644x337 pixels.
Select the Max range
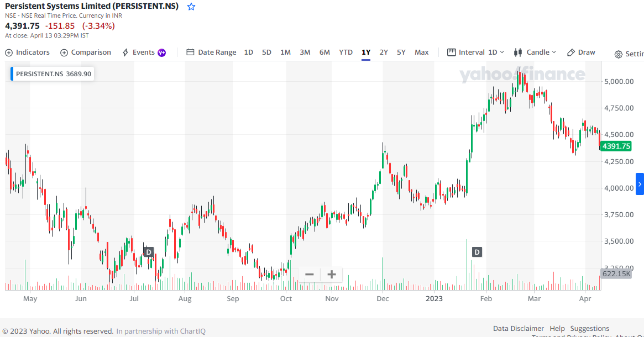(x=421, y=52)
